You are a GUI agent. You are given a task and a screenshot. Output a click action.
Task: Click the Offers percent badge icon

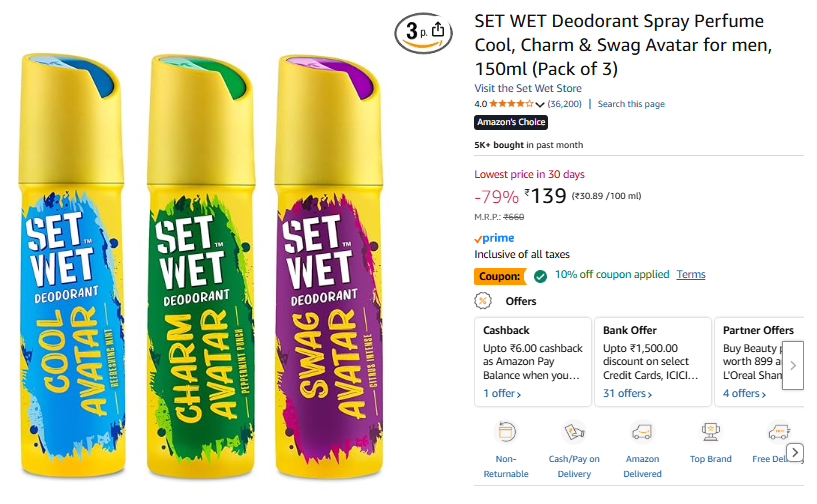tap(483, 301)
